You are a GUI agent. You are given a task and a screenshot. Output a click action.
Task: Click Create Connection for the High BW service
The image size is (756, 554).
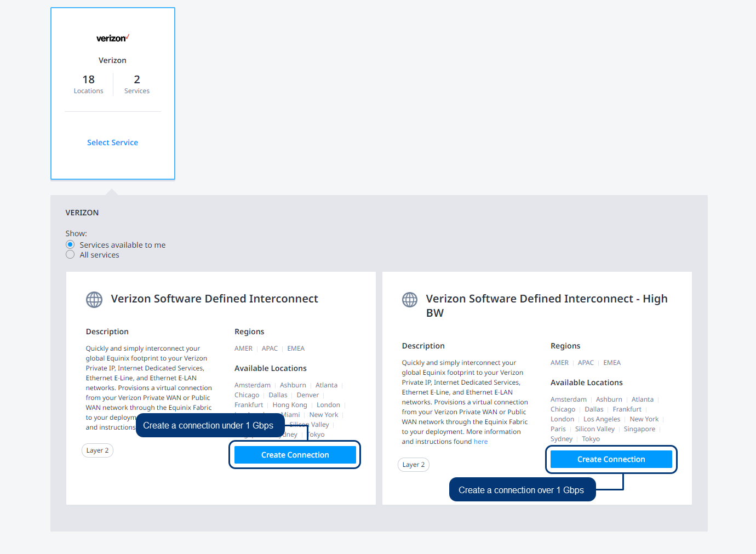[611, 459]
